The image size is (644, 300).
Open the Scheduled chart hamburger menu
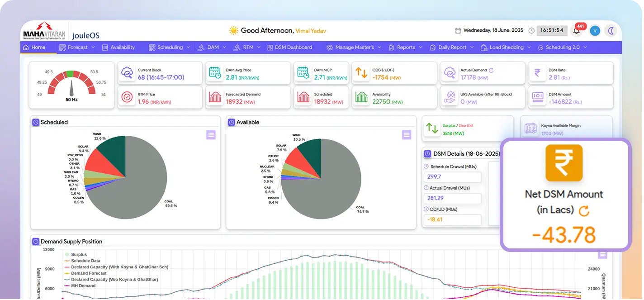tap(211, 135)
